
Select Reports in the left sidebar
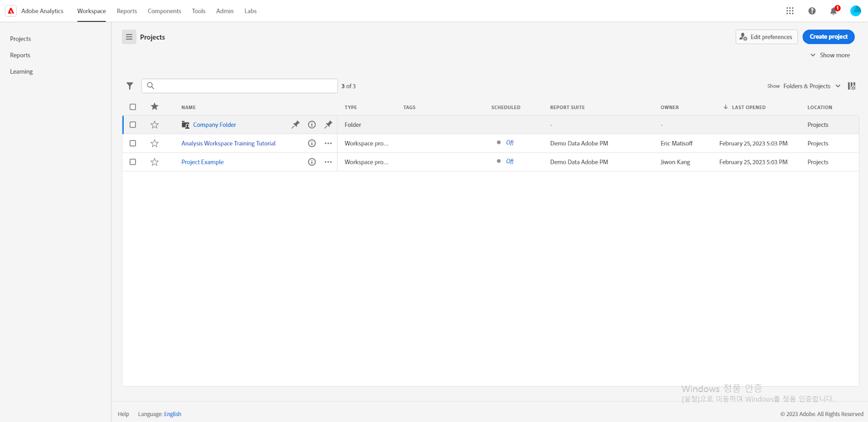(20, 55)
